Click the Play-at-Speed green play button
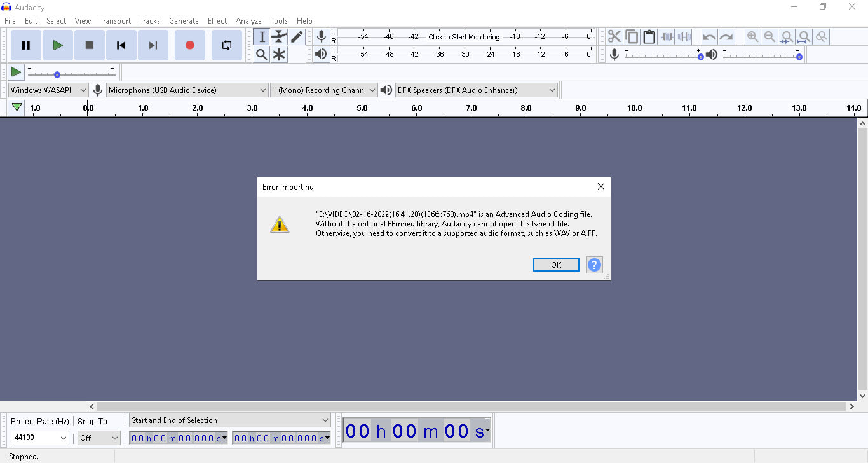Screen dimensions: 868x463 pyautogui.click(x=16, y=72)
